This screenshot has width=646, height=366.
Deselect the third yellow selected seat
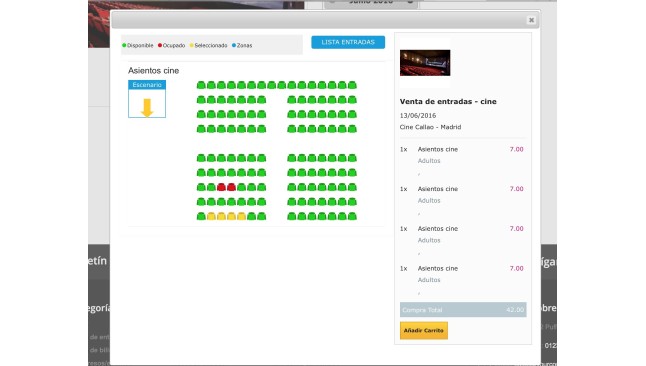[x=231, y=216]
